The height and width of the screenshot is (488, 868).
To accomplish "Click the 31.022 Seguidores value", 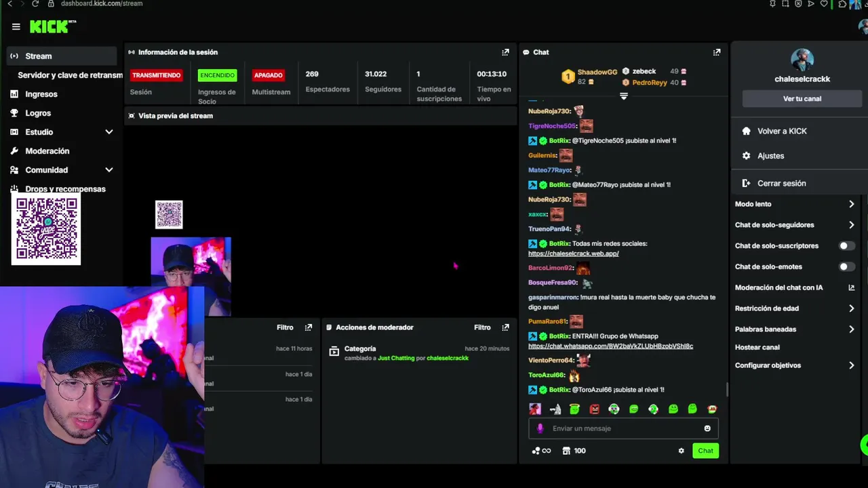I will 376,75.
